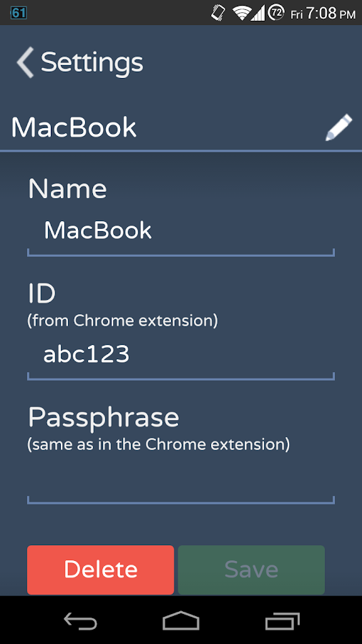The image size is (362, 644).
Task: Click the green Save button
Action: 251,570
